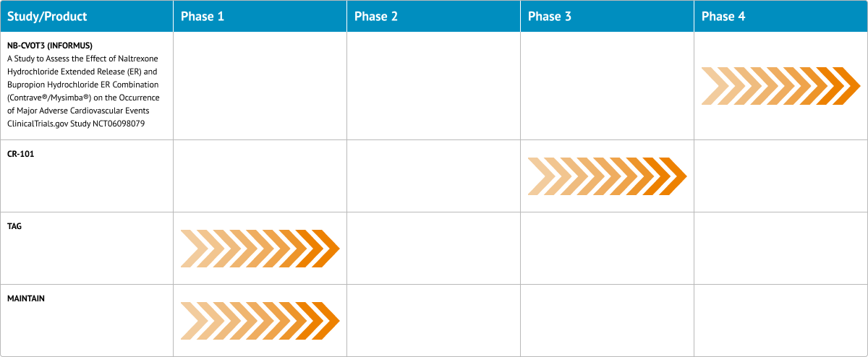Select the TAG Phase 1 chevron arrows

[260, 249]
